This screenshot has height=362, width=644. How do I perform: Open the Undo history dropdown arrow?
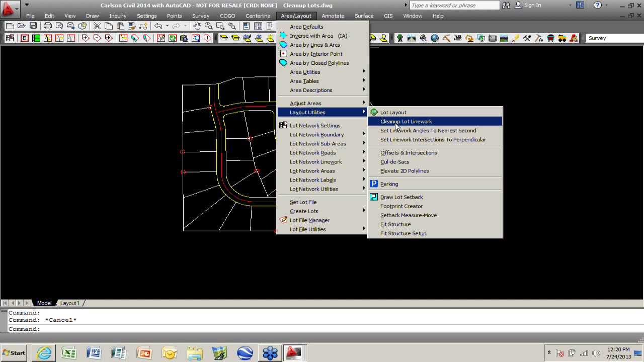pyautogui.click(x=167, y=26)
